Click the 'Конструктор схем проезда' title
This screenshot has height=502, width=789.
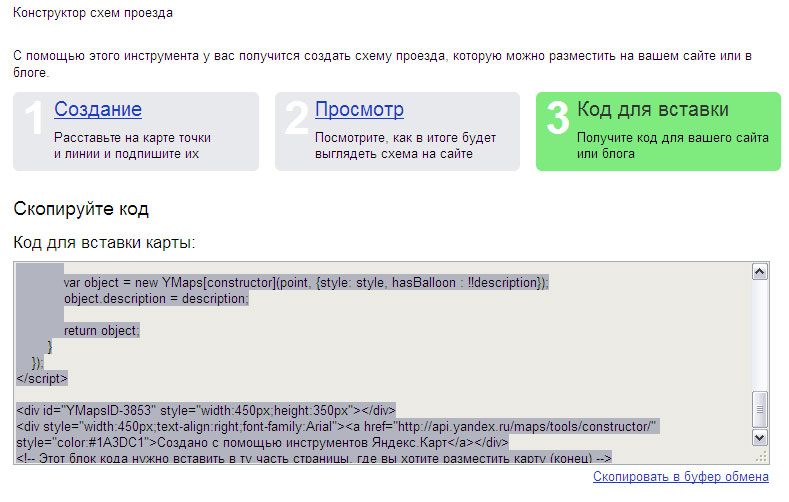[93, 13]
